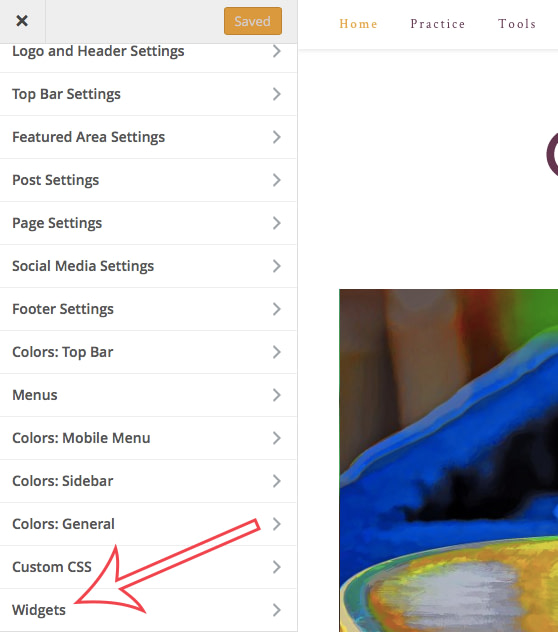
Task: Select Colors: Sidebar section
Action: tap(148, 481)
